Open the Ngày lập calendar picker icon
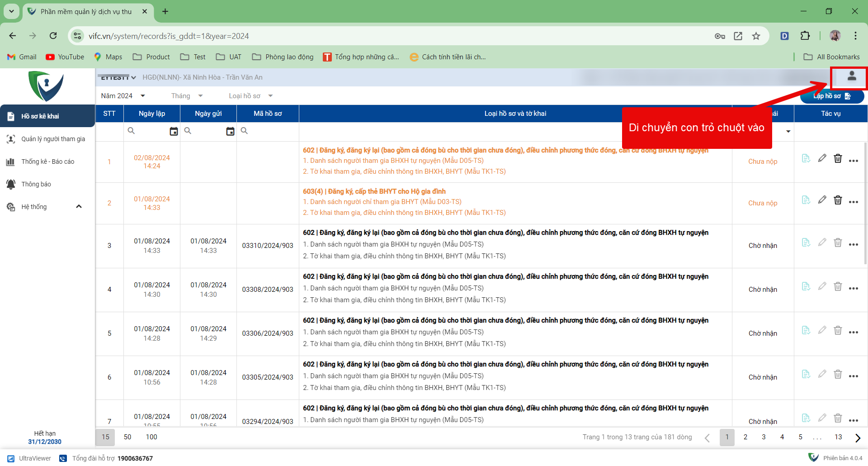 pos(174,131)
